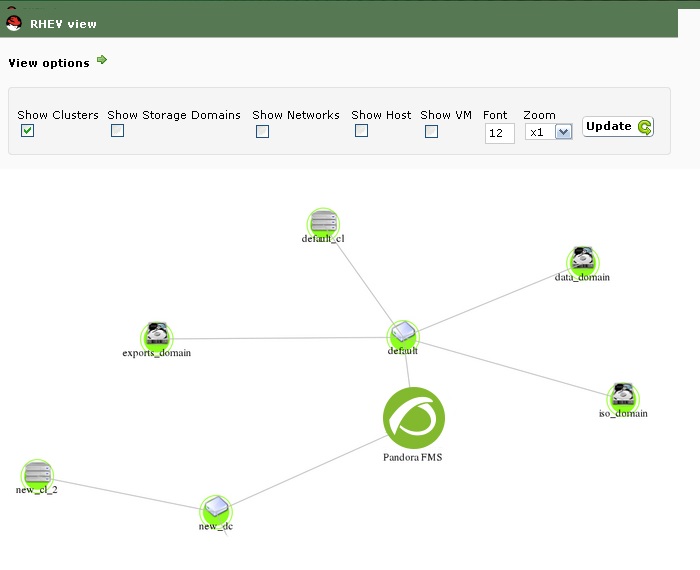This screenshot has width=700, height=570.
Task: Enable the Show Storage Domains checkbox
Action: coord(117,131)
